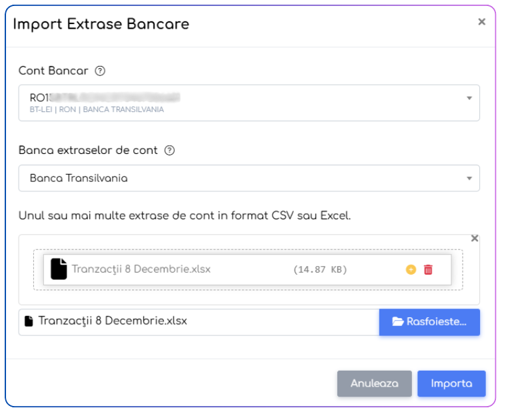This screenshot has width=506, height=420.
Task: Confirm with the Importa button
Action: tap(451, 384)
